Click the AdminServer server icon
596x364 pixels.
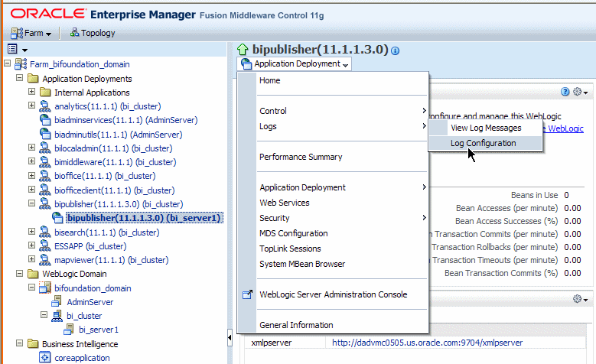tap(57, 302)
